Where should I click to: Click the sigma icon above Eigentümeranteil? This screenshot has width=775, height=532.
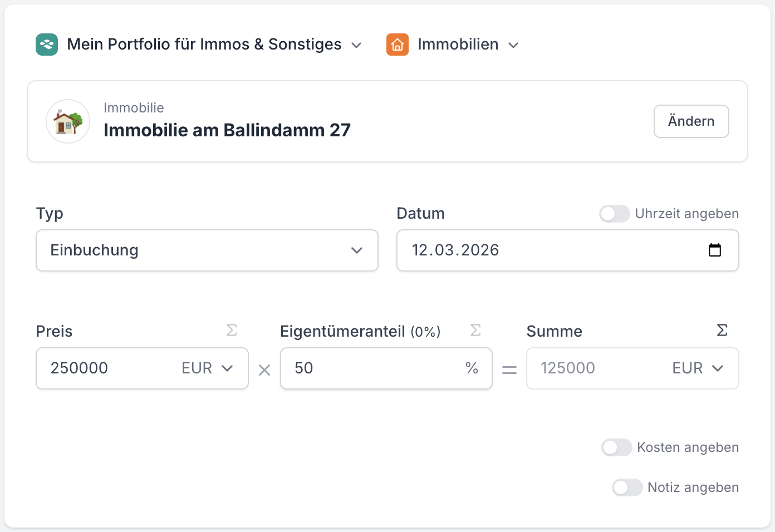pos(475,331)
